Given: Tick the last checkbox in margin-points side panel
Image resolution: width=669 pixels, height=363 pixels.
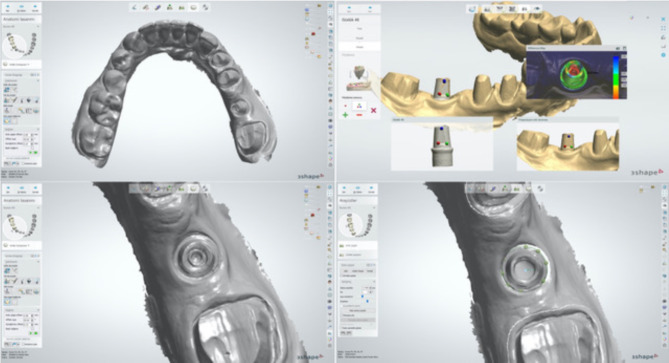Looking at the screenshot, I should tap(342, 328).
